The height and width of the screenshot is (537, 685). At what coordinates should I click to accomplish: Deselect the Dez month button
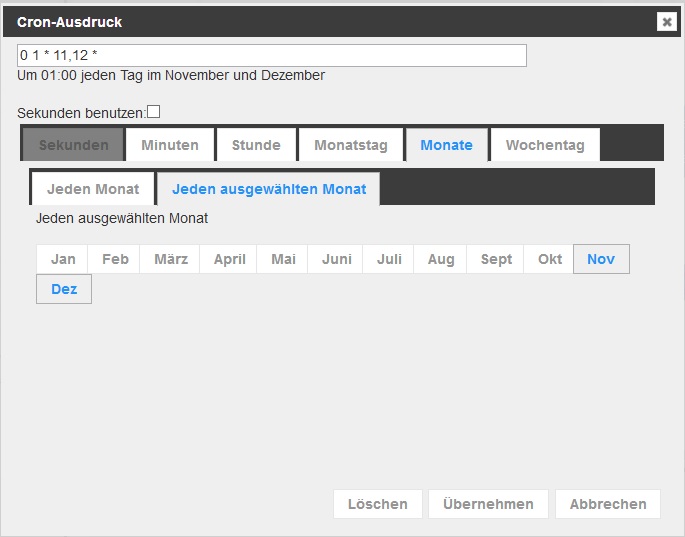click(64, 289)
